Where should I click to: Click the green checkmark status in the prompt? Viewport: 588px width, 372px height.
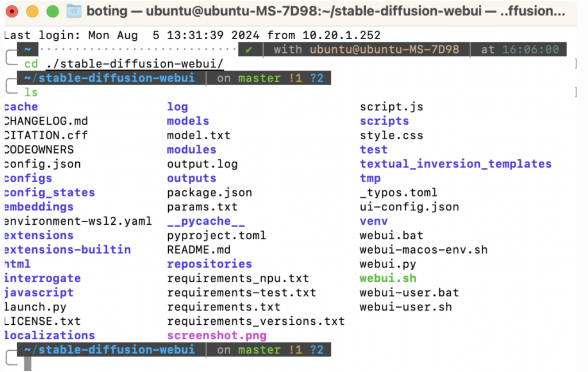[x=248, y=49]
